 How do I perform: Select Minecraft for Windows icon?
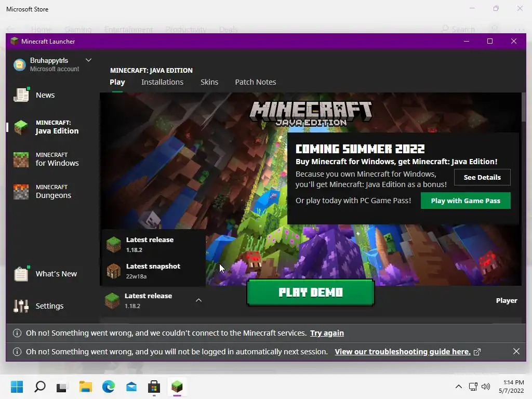point(21,159)
